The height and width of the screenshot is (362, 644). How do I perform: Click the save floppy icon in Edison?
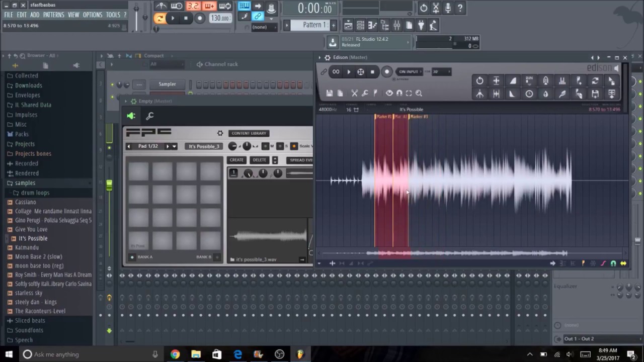coord(329,93)
